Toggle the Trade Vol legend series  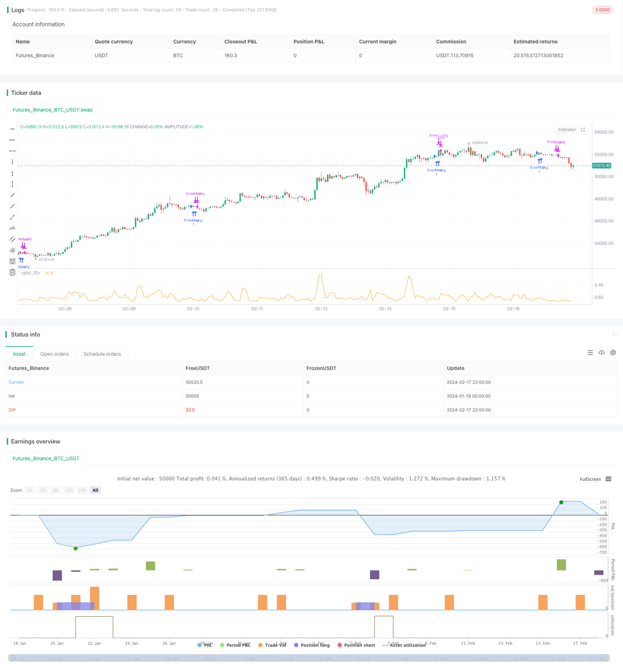coord(272,645)
